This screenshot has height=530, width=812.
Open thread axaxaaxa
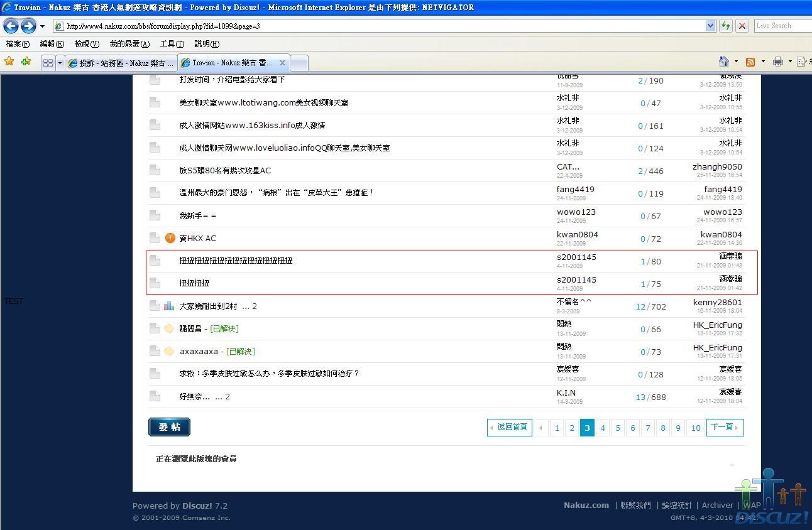pyautogui.click(x=199, y=351)
